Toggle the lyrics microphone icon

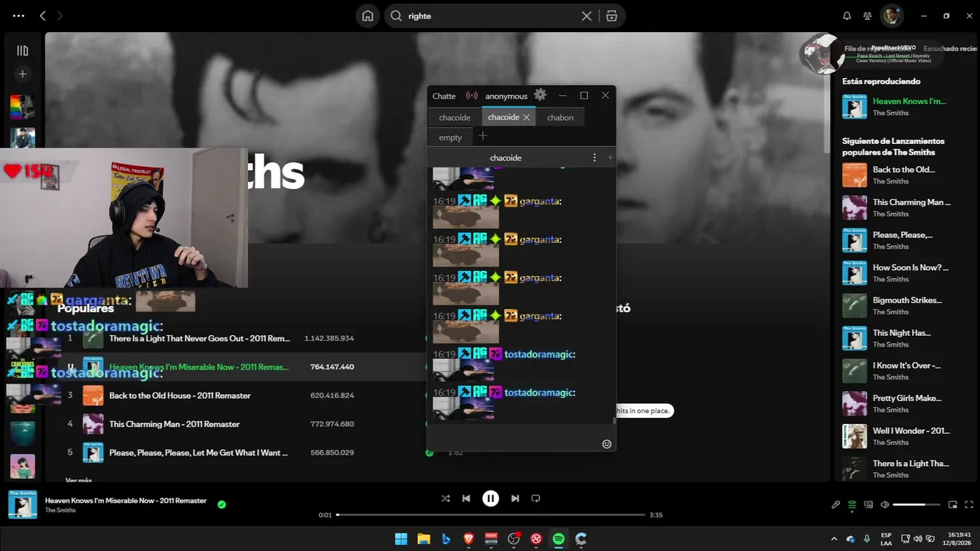[836, 505]
